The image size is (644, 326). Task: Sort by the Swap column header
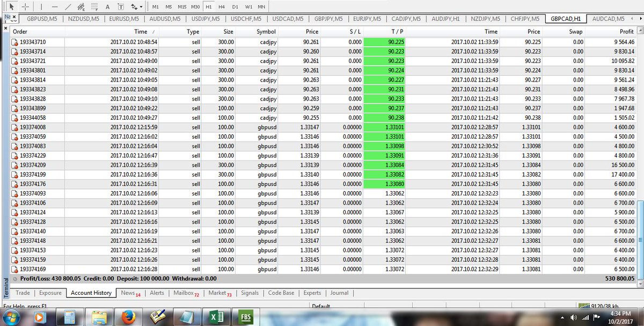563,32
